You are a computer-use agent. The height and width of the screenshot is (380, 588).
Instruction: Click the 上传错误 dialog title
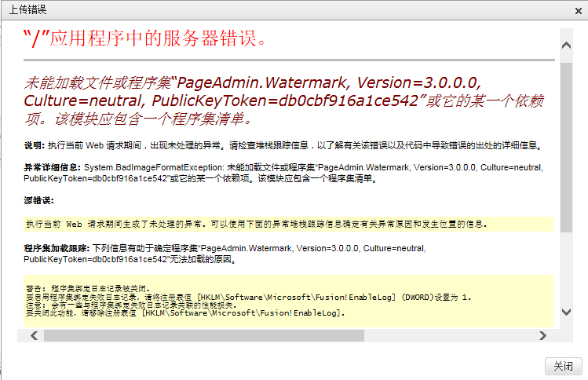[x=27, y=10]
